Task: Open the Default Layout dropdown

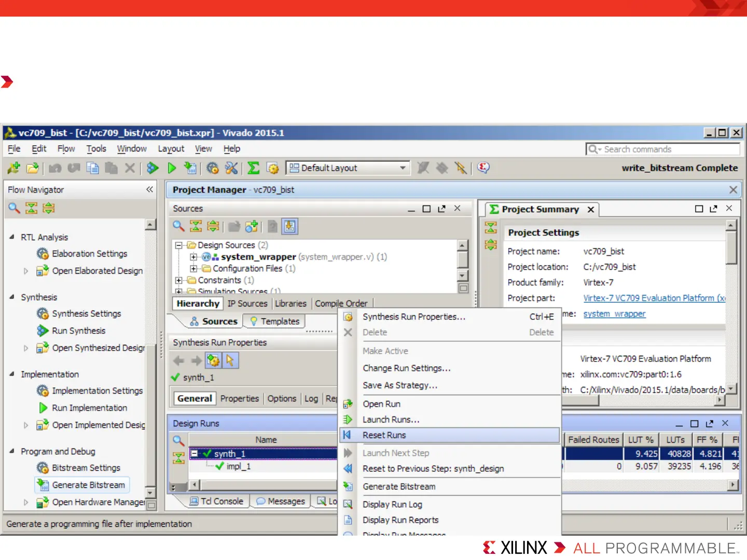Action: pos(348,168)
